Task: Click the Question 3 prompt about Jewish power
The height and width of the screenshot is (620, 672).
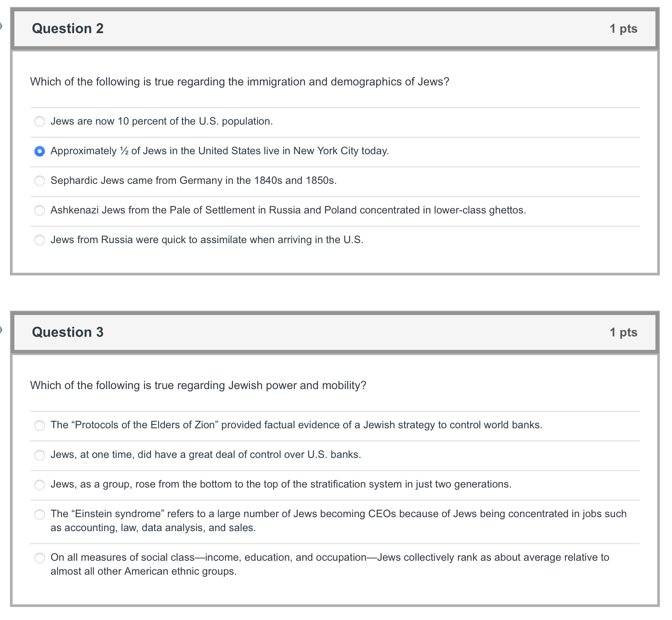Action: [x=198, y=385]
